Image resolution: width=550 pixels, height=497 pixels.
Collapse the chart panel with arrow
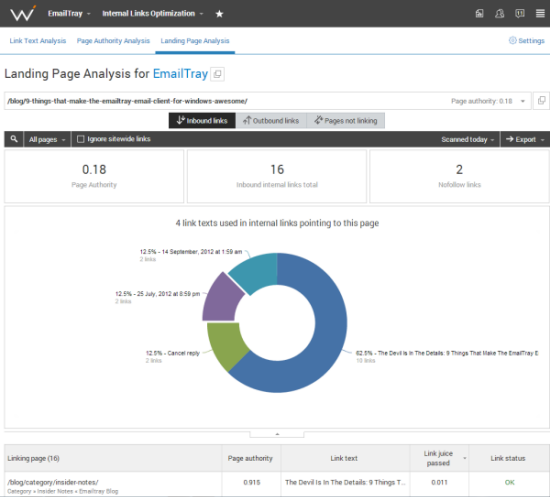[277, 434]
